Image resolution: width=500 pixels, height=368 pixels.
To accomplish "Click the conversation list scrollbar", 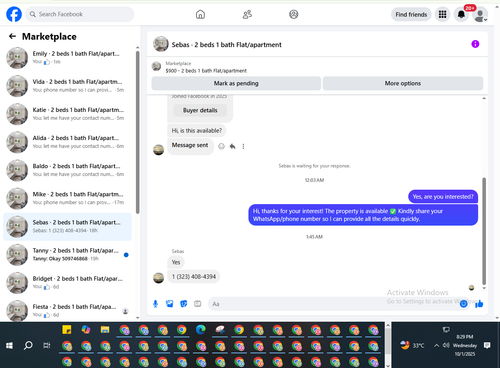I will coord(137,132).
